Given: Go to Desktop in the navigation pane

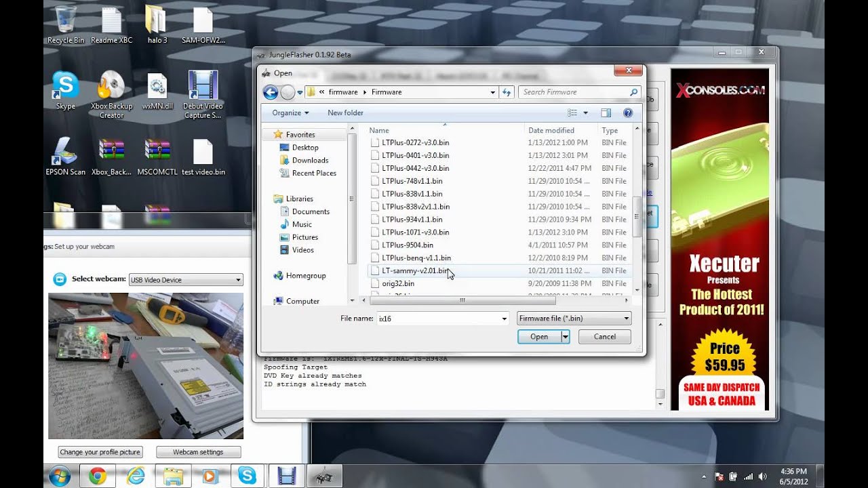Looking at the screenshot, I should 305,148.
